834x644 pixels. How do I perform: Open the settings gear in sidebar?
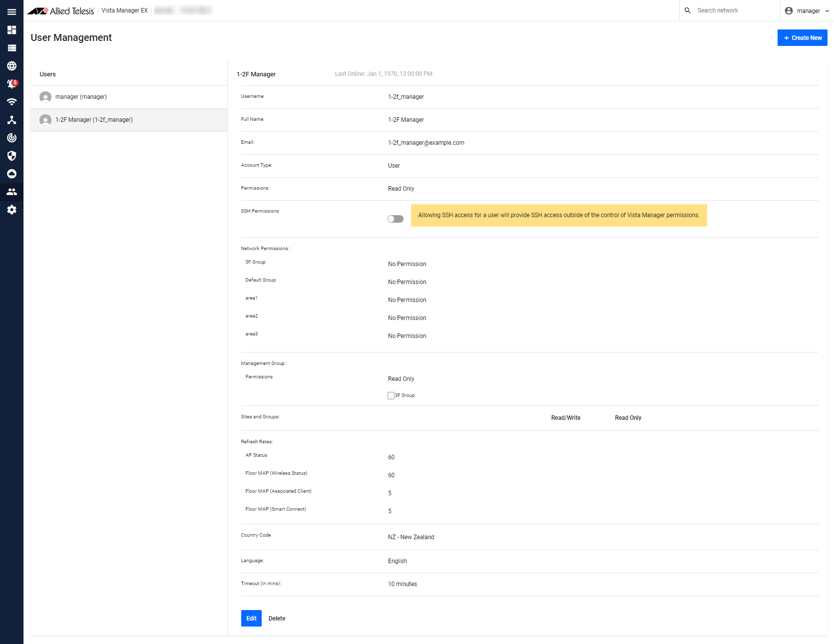coord(11,210)
